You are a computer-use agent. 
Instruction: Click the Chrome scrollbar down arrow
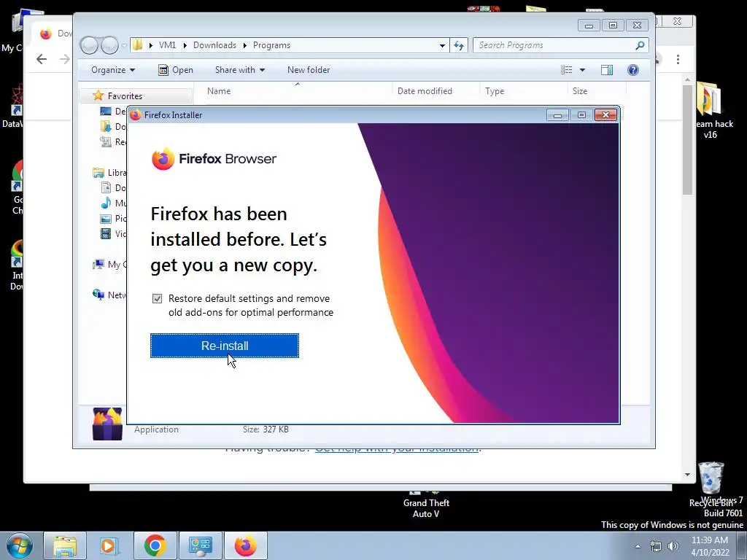tap(687, 475)
